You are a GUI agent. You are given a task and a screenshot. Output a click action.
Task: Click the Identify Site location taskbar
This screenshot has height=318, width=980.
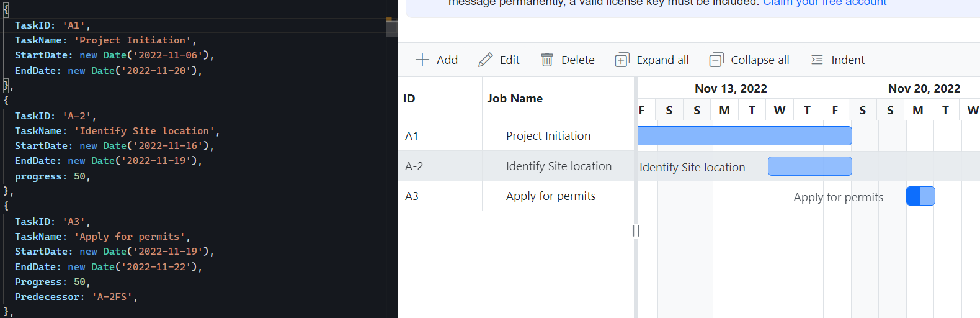tap(809, 166)
